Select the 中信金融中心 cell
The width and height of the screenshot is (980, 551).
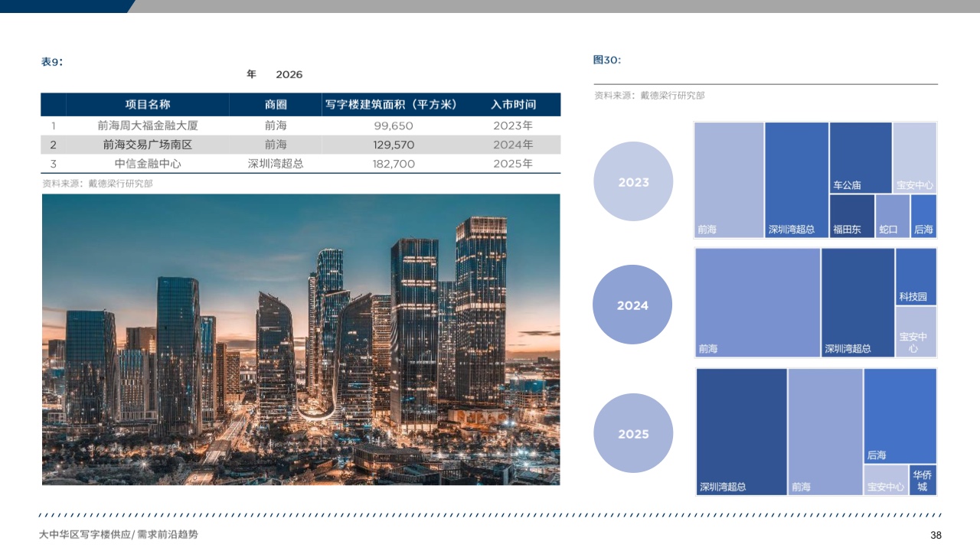pos(148,164)
